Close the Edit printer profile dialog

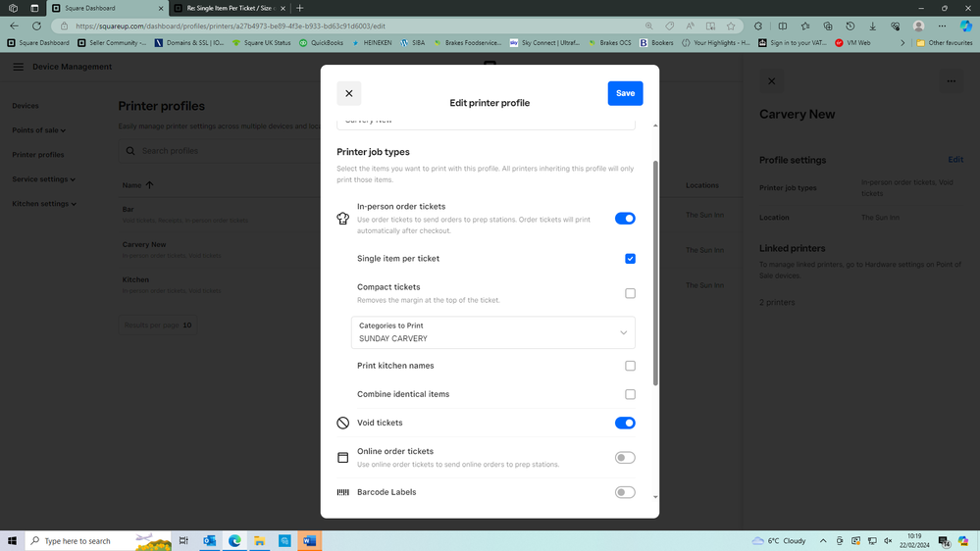[348, 93]
